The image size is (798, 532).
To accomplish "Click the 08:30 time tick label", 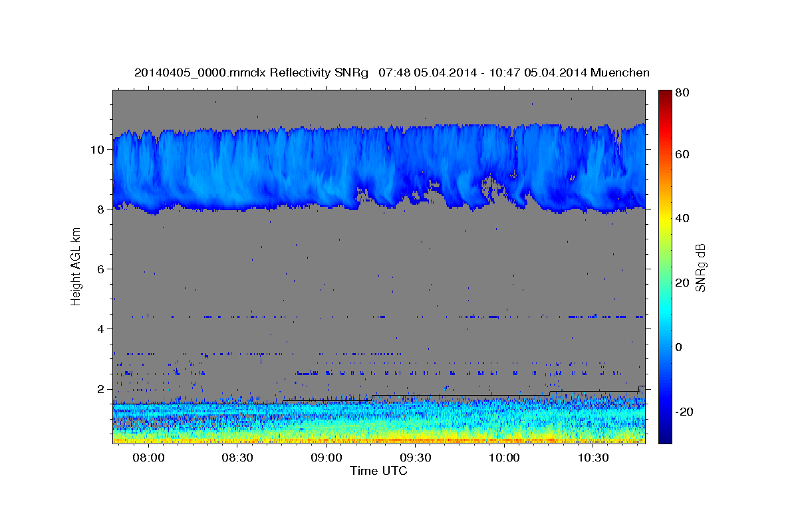I will point(238,458).
